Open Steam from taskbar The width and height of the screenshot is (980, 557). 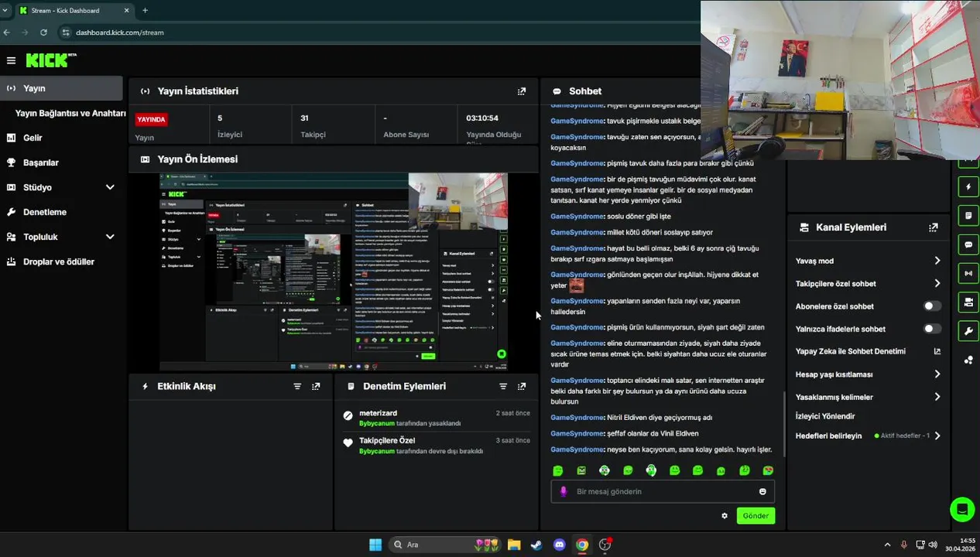pyautogui.click(x=536, y=545)
